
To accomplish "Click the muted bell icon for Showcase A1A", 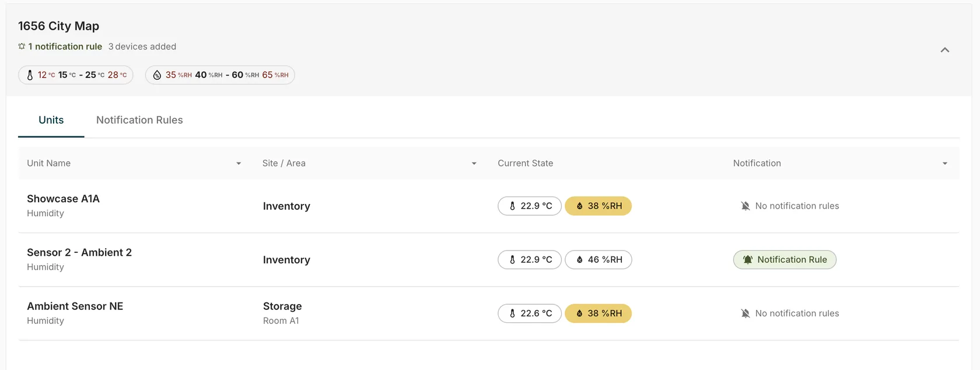I will [745, 206].
